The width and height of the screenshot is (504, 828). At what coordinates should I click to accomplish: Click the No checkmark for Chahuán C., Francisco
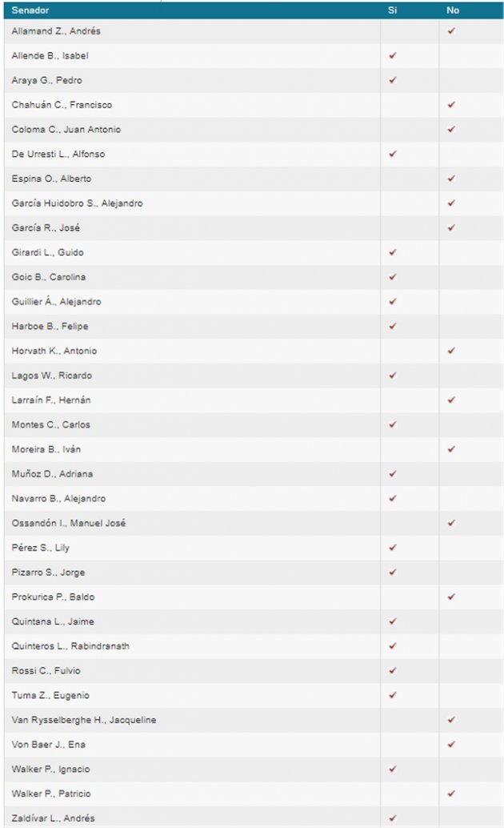coord(451,105)
